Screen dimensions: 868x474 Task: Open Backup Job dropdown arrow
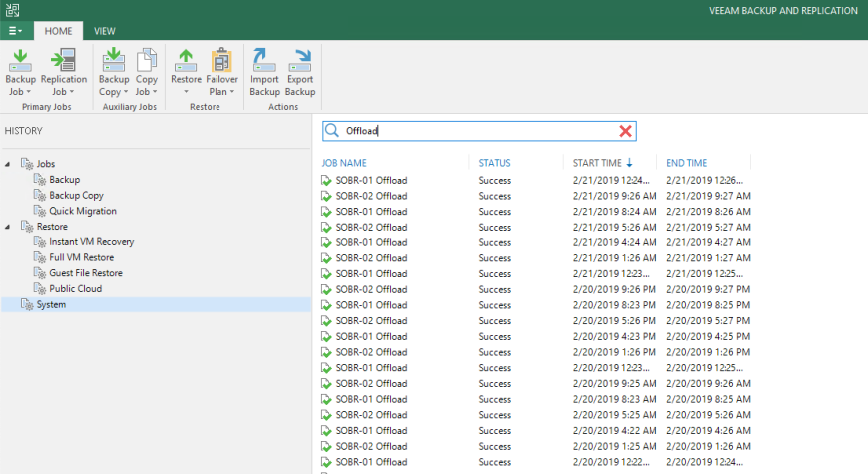tap(29, 92)
